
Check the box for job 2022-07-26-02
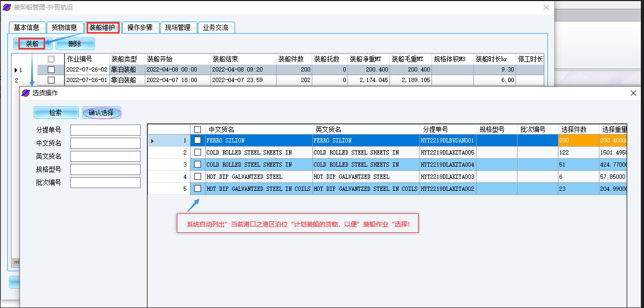coord(51,69)
